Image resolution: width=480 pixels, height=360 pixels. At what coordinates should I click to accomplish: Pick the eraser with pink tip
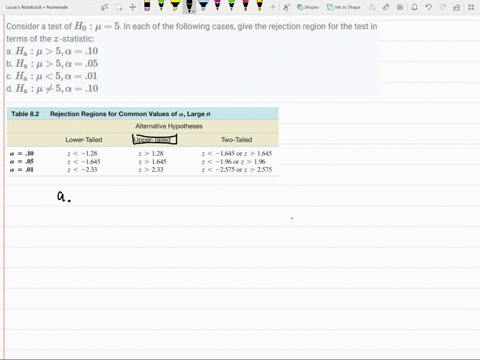pyautogui.click(x=147, y=6)
